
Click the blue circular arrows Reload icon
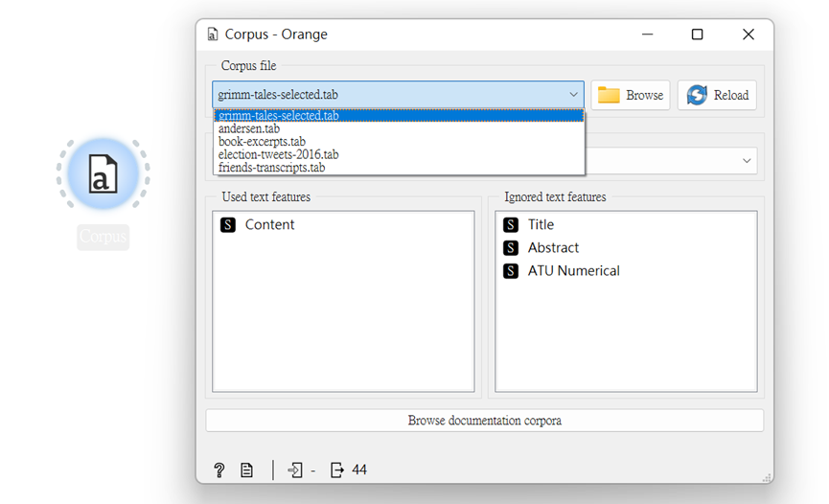697,95
